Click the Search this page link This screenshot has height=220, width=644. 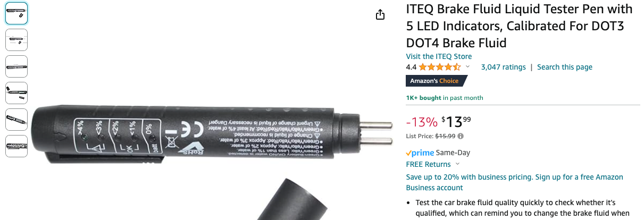pos(565,67)
